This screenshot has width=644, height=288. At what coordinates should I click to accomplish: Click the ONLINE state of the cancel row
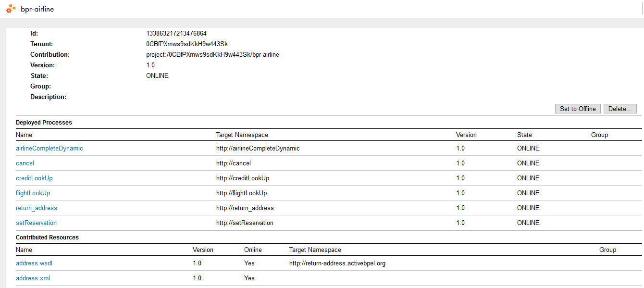(528, 163)
